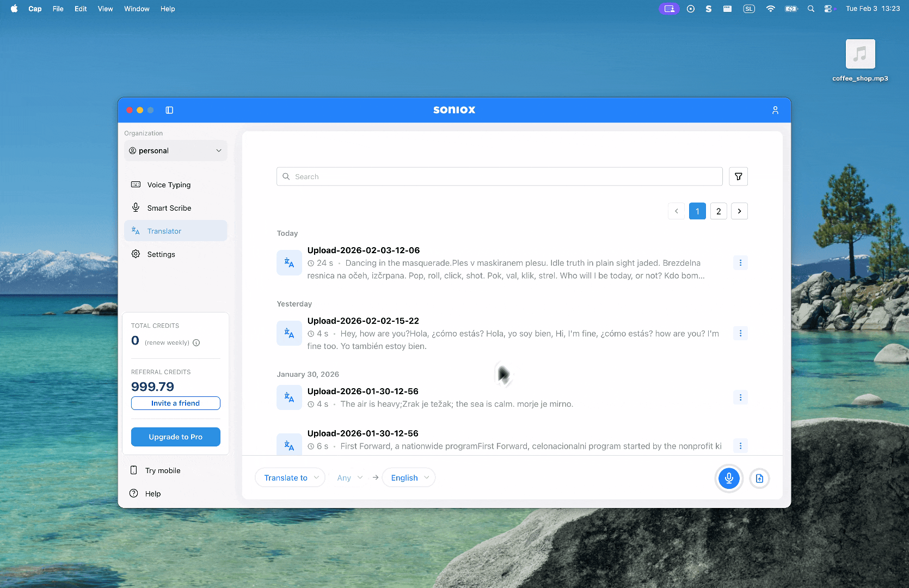Click the microphone record button

click(729, 478)
